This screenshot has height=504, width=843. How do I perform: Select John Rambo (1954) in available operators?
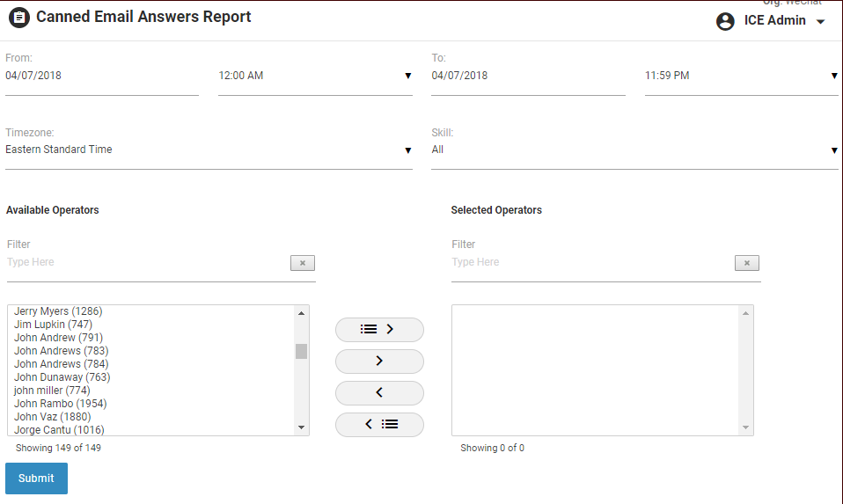point(60,404)
